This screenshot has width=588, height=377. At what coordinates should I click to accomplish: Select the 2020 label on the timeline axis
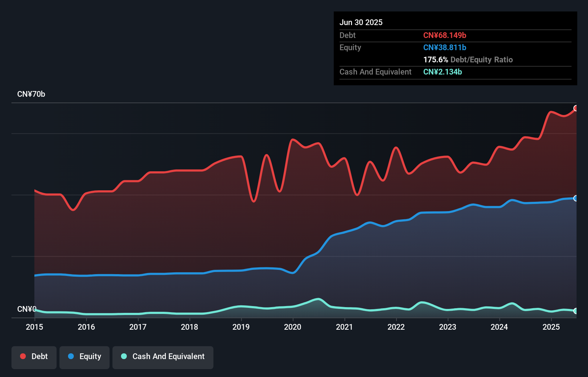tap(293, 327)
